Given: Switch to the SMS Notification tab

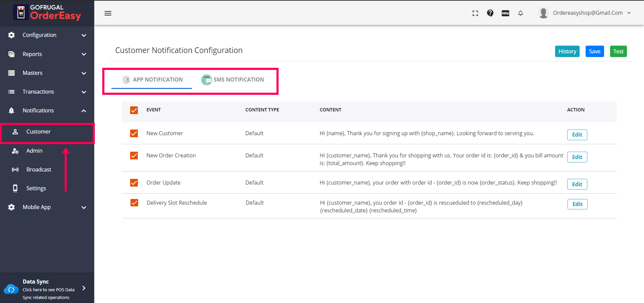Looking at the screenshot, I should pos(233,80).
